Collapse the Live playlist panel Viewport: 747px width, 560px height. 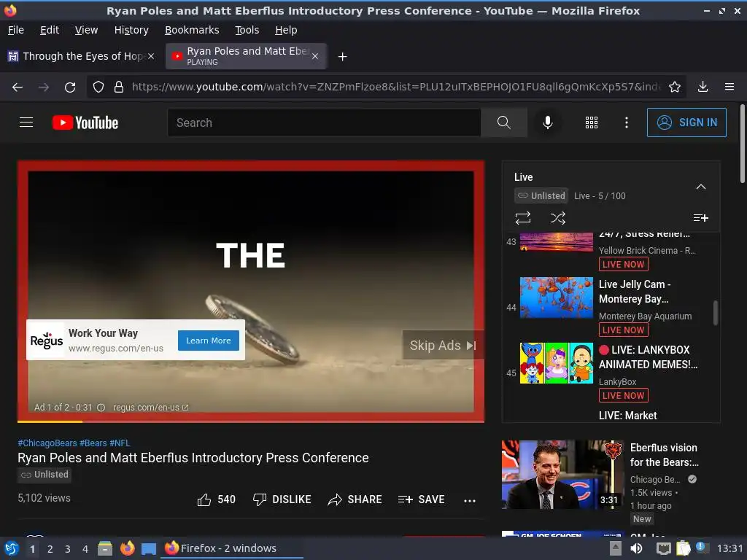tap(701, 187)
